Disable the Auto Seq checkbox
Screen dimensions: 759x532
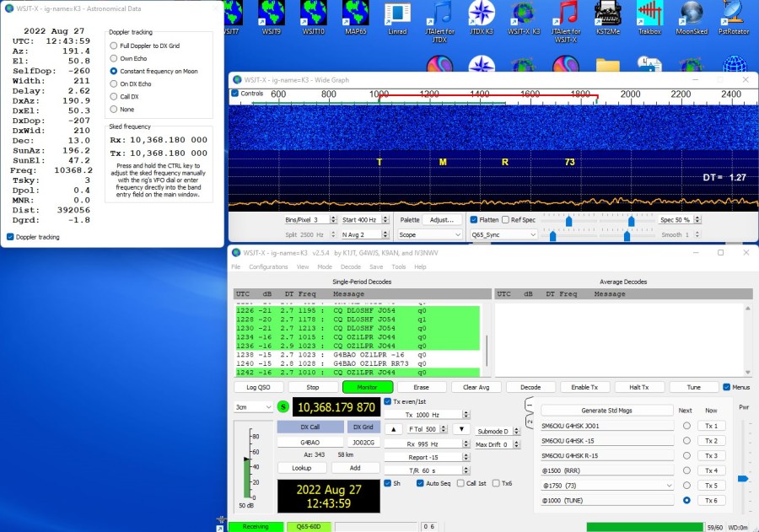(421, 483)
